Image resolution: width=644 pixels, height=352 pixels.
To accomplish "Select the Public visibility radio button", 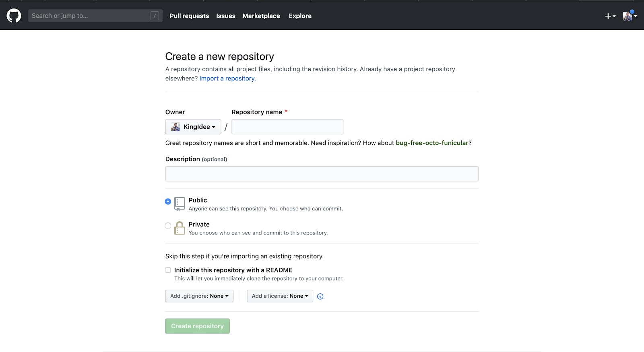I will (168, 202).
